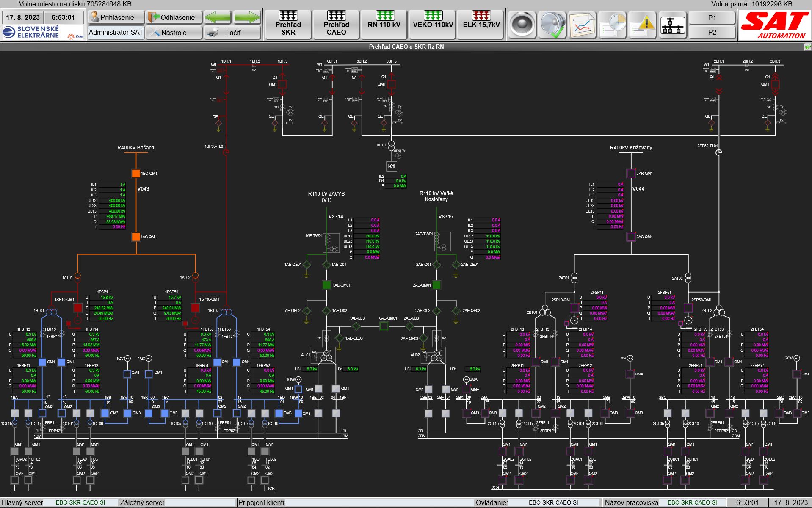
Task: Click disconnector diamond 1AE-Q01
Action: coord(326,265)
